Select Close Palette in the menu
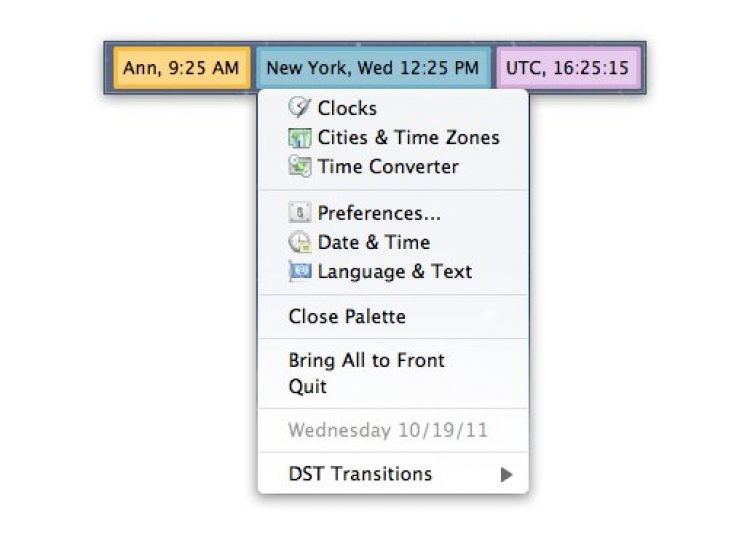Screen dimensions: 750x546 (347, 317)
